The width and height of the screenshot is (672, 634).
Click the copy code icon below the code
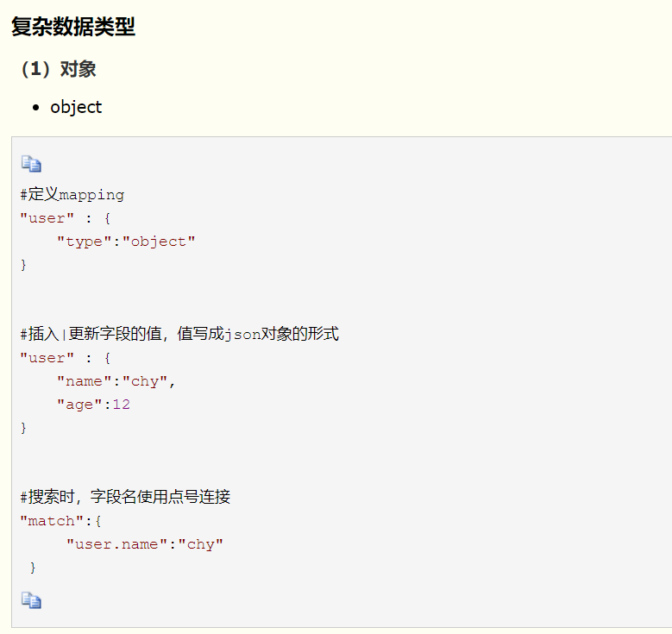coord(31,600)
